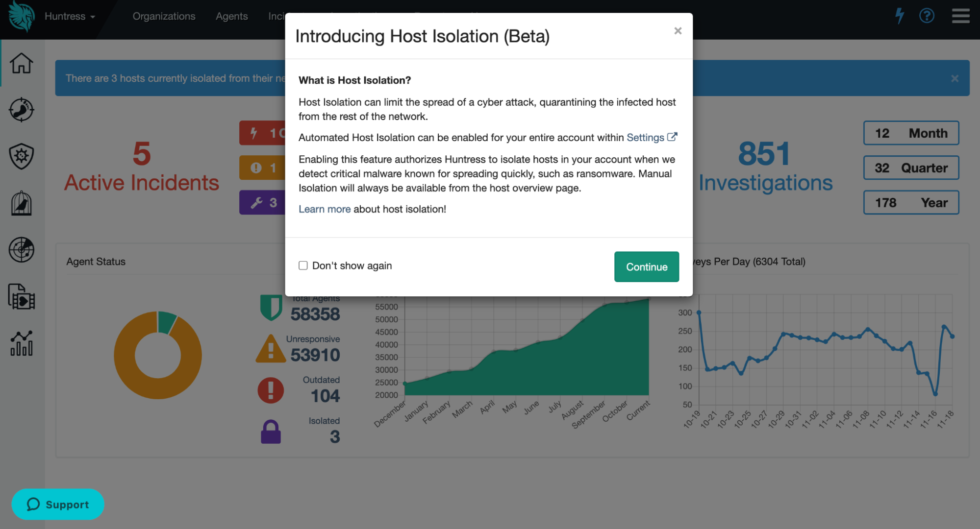This screenshot has height=529, width=980.
Task: Close the Host Isolation dialog
Action: click(x=678, y=31)
